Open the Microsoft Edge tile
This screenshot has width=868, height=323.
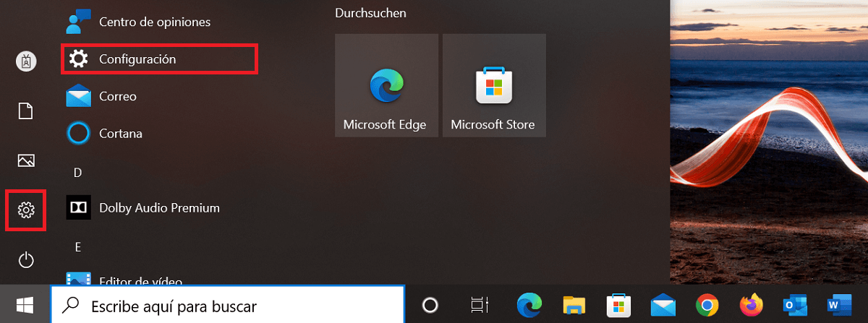(386, 85)
